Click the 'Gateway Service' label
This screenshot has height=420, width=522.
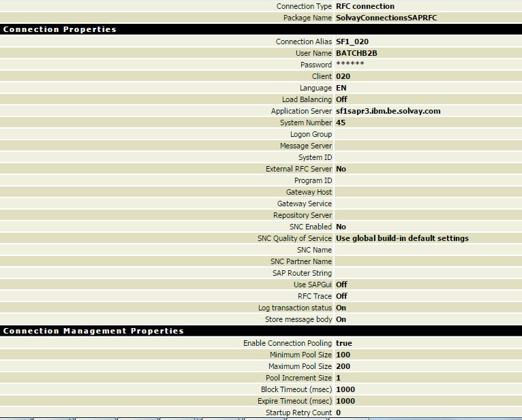click(305, 204)
